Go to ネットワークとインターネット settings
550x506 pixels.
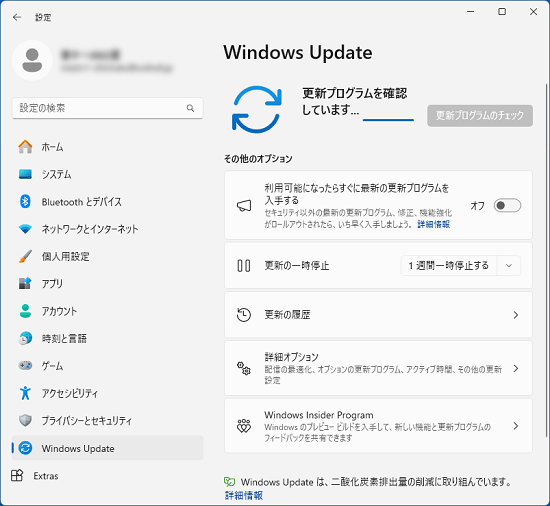pos(107,229)
